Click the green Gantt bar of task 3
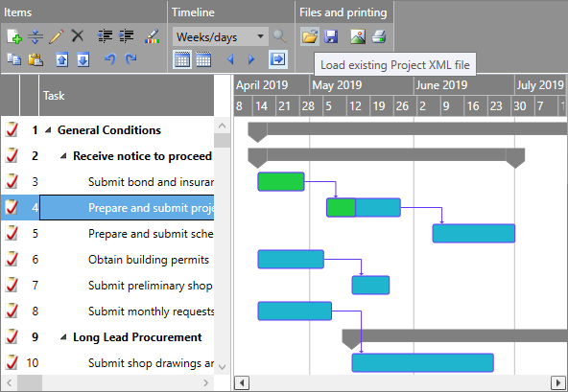 [x=281, y=181]
